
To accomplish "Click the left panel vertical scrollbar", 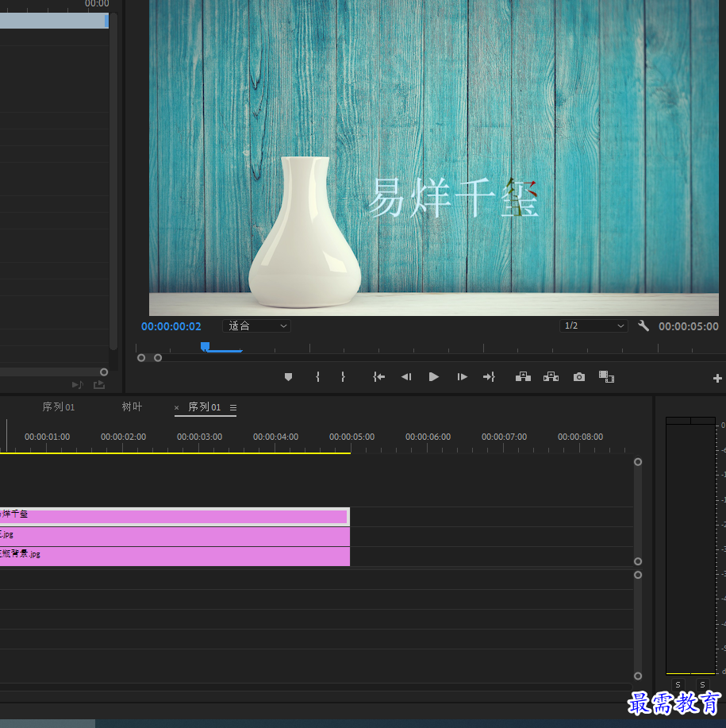I will pyautogui.click(x=113, y=181).
